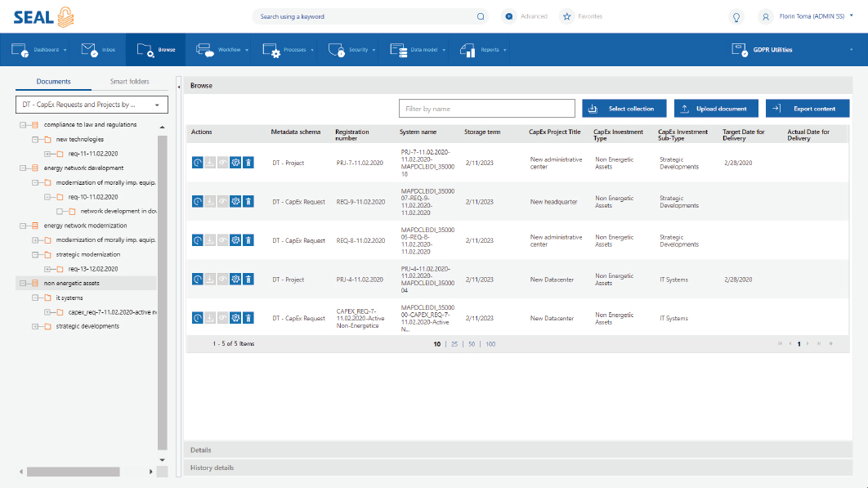The image size is (868, 488).
Task: Expand the strategic developments tree folder
Action: [35, 326]
